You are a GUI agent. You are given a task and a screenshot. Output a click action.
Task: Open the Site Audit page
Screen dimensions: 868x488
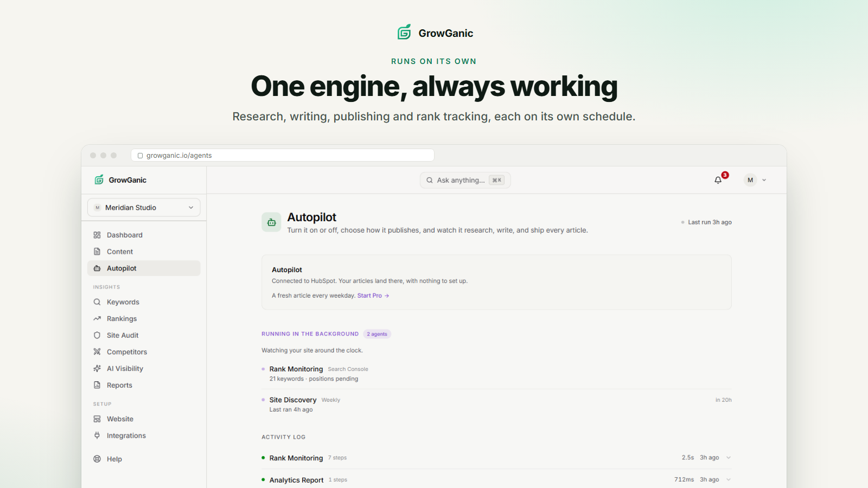click(144, 335)
